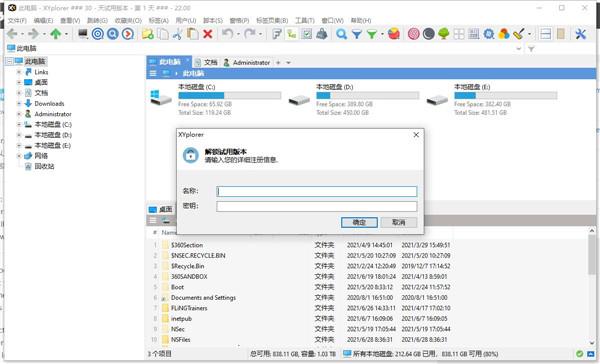The width and height of the screenshot is (600, 364).
Task: Click the crossed tools icon at toolbar end
Action: 580,34
